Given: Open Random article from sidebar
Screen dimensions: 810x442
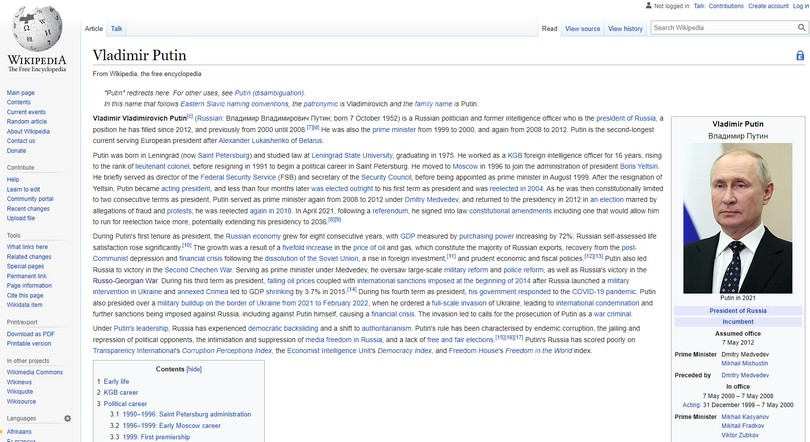Looking at the screenshot, I should 28,121.
